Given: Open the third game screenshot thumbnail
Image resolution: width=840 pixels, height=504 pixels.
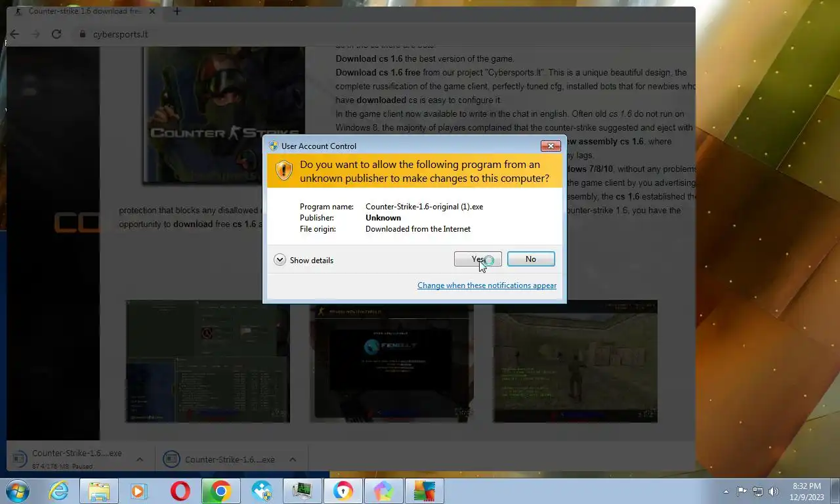Looking at the screenshot, I should pyautogui.click(x=576, y=361).
